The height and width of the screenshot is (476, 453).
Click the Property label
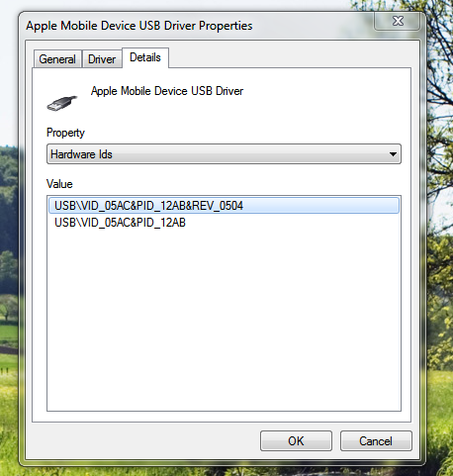click(65, 133)
